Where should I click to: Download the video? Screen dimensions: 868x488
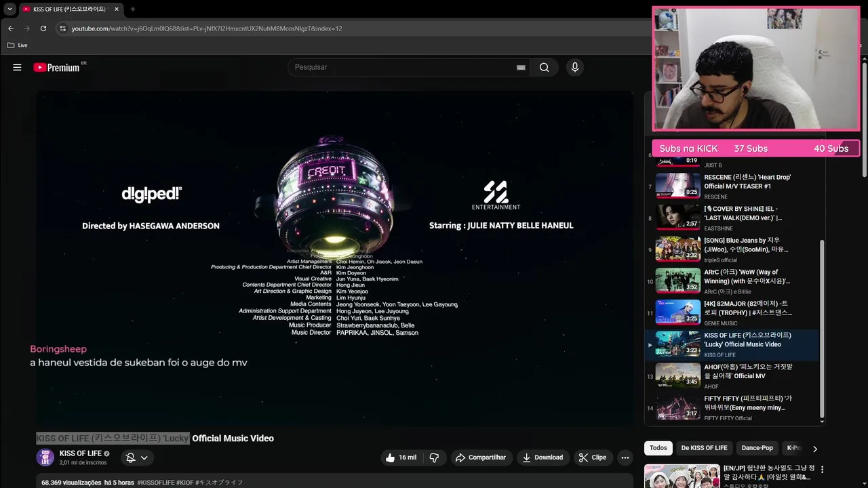tap(542, 457)
